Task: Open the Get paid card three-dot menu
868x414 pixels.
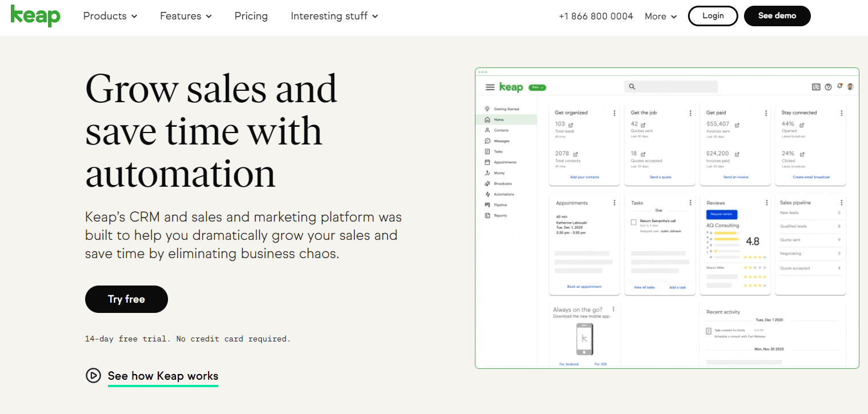Action: 766,113
